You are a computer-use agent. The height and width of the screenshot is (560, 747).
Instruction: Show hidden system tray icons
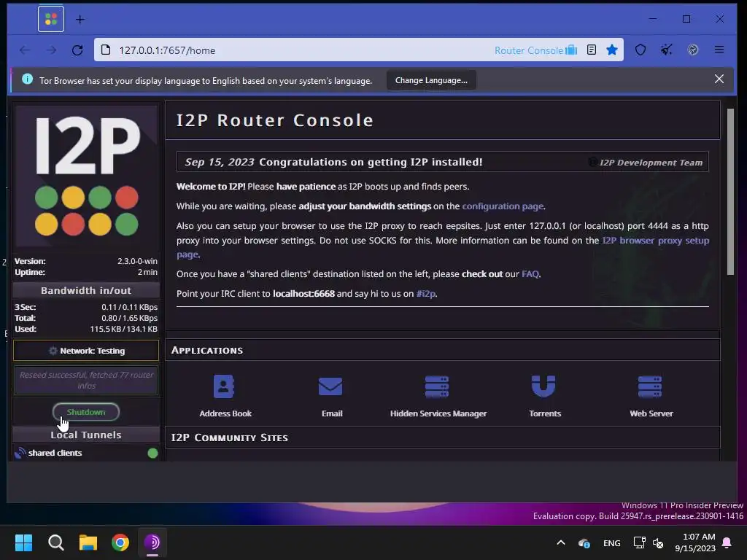click(x=561, y=542)
